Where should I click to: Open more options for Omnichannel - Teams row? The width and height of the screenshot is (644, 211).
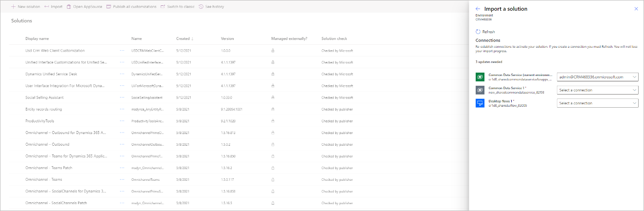point(122,179)
